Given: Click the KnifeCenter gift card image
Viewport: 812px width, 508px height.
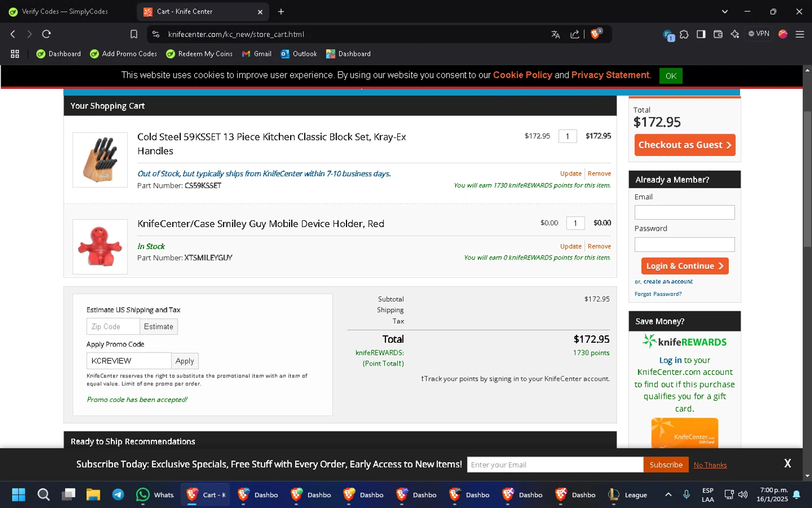Looking at the screenshot, I should pyautogui.click(x=685, y=433).
